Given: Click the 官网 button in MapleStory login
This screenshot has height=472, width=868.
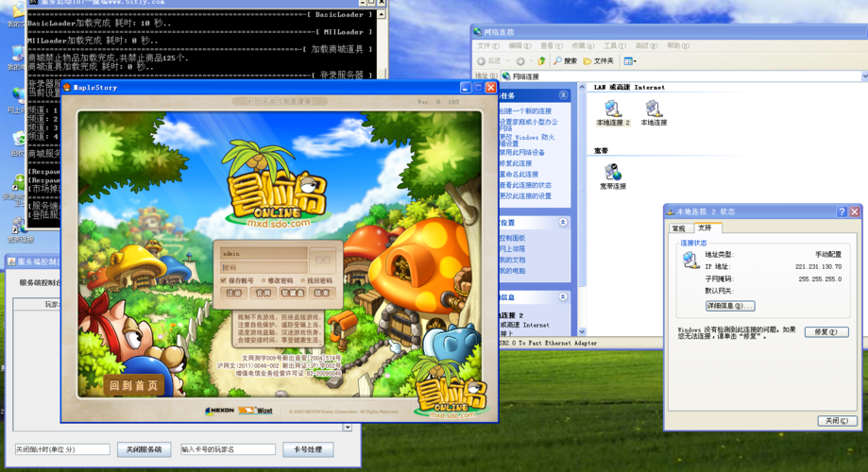Looking at the screenshot, I should click(x=263, y=293).
